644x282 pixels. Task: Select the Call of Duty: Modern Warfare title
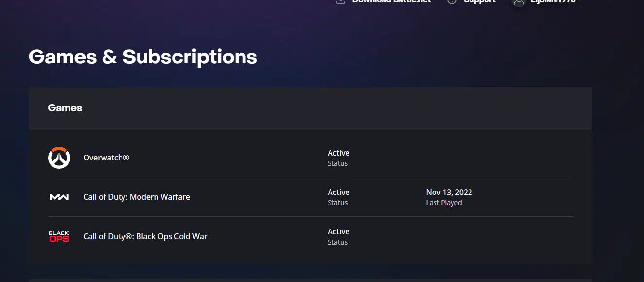tap(137, 197)
